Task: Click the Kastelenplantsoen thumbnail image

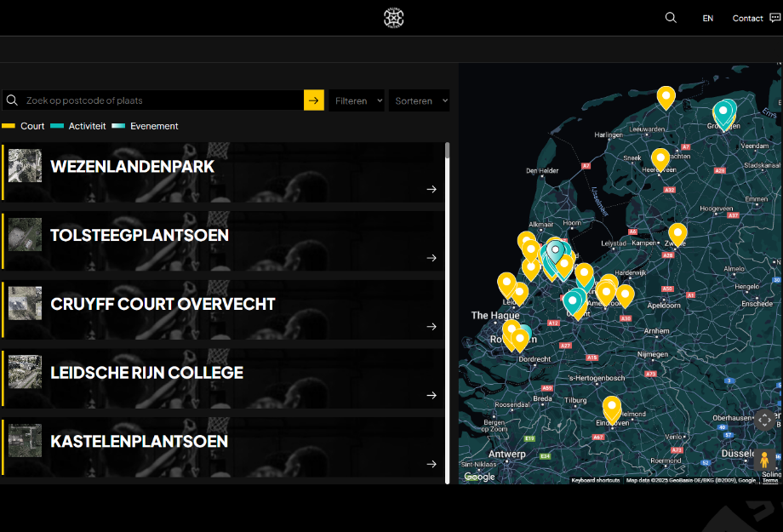Action: pyautogui.click(x=26, y=441)
